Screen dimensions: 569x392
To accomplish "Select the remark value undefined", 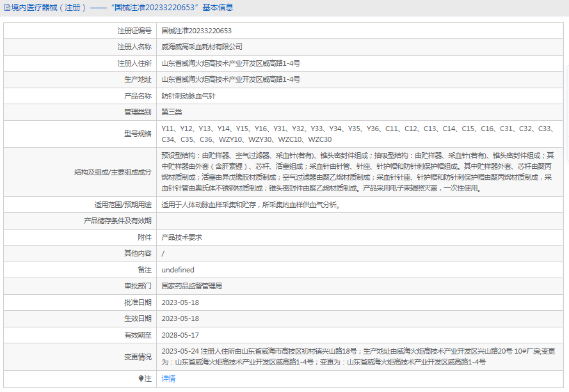I will [x=178, y=270].
